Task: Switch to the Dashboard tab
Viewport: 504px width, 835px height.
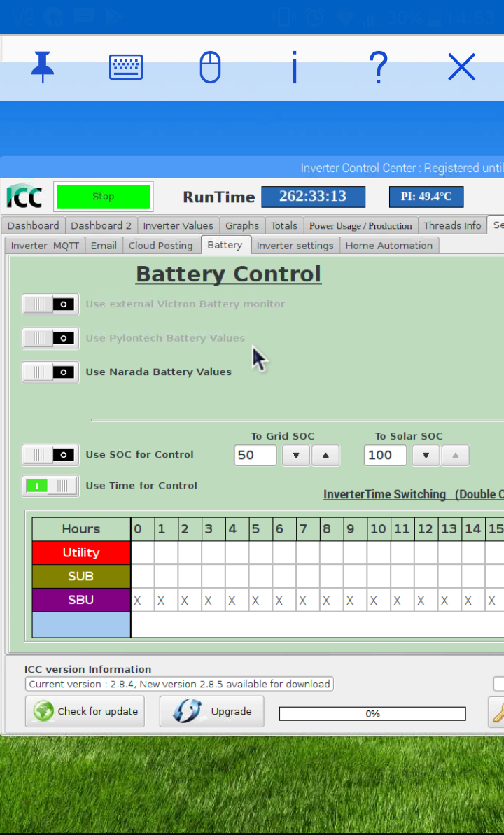Action: [x=33, y=225]
